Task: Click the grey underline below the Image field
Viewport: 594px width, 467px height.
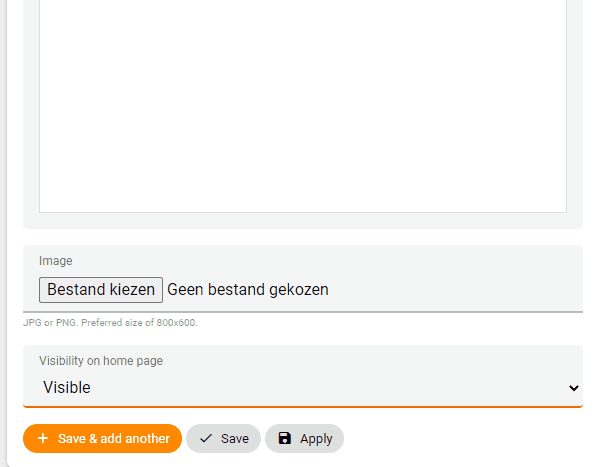Action: [303, 312]
